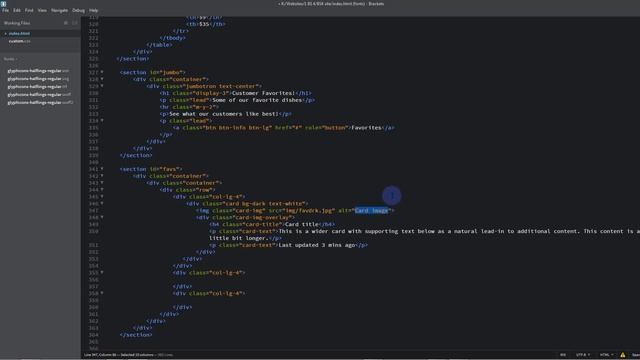Open the File menu
The image size is (640, 360).
pyautogui.click(x=5, y=10)
